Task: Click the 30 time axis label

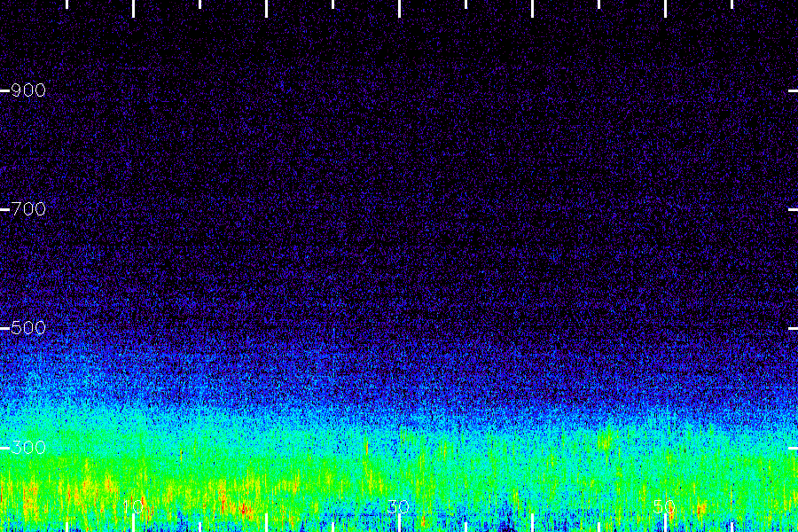Action: pyautogui.click(x=399, y=507)
